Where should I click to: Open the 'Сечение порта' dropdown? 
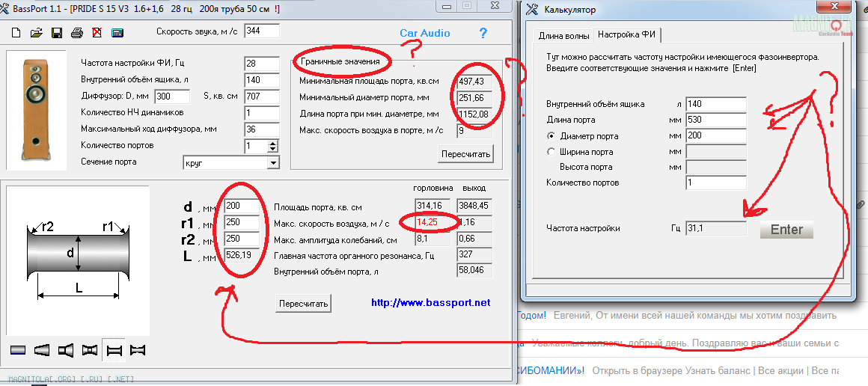tap(272, 163)
